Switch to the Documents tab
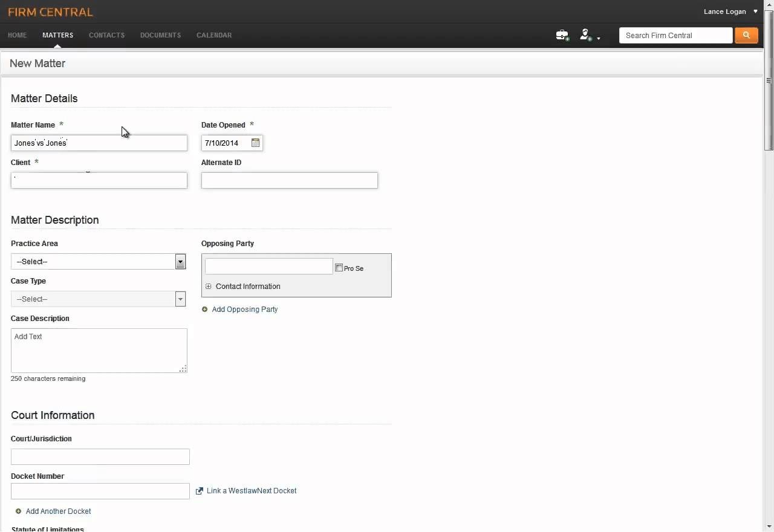The width and height of the screenshot is (774, 532). pyautogui.click(x=160, y=35)
